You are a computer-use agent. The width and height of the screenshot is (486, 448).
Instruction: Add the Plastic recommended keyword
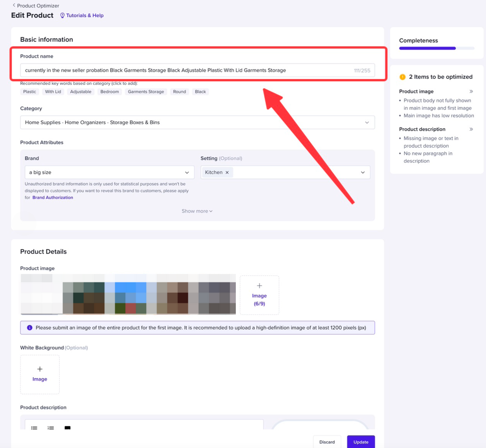tap(30, 92)
